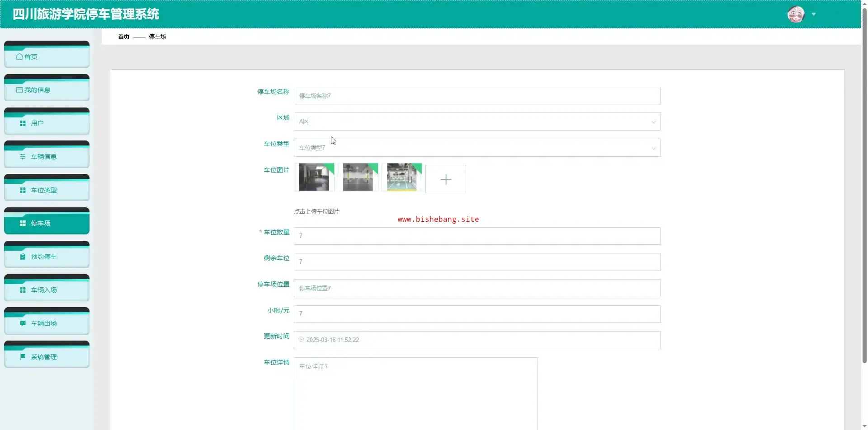
Task: Go to 用户 menu item
Action: point(47,121)
